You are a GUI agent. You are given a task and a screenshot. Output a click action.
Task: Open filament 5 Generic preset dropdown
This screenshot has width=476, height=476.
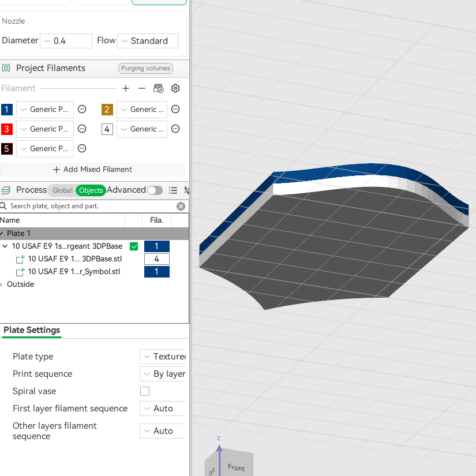pyautogui.click(x=45, y=148)
